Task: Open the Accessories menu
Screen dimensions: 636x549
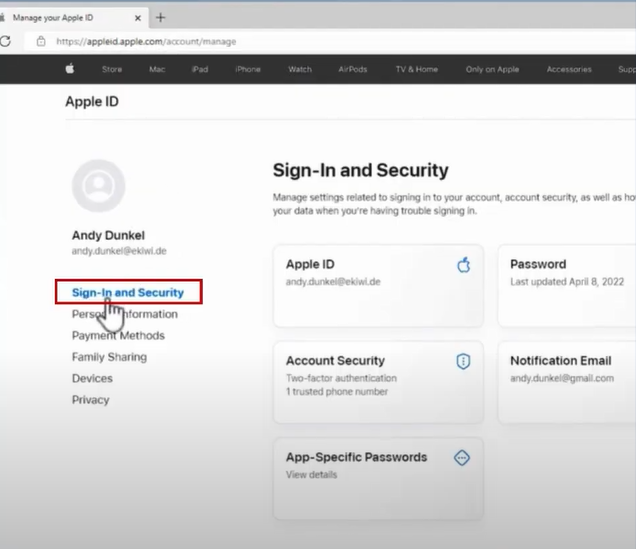Action: point(569,69)
